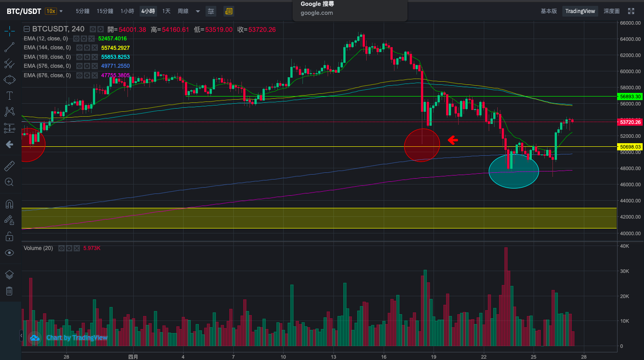Switch to the 基本版 chart view
644x360 pixels.
tap(548, 11)
